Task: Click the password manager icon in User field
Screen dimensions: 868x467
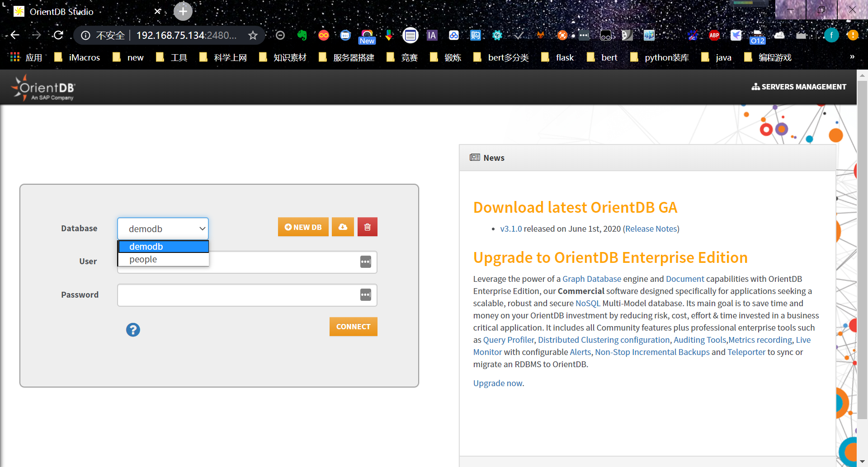Action: tap(366, 262)
